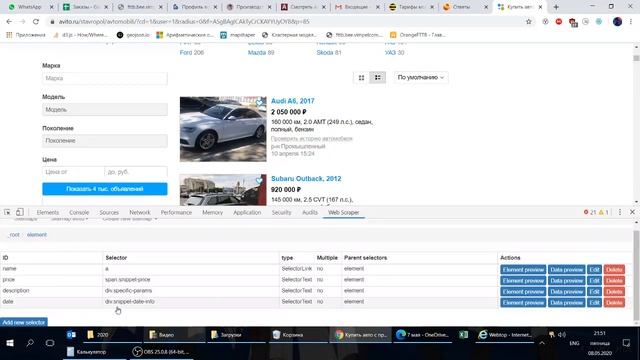Open a new browser tab
Image resolution: width=640 pixels, height=360 pixels.
point(556,7)
